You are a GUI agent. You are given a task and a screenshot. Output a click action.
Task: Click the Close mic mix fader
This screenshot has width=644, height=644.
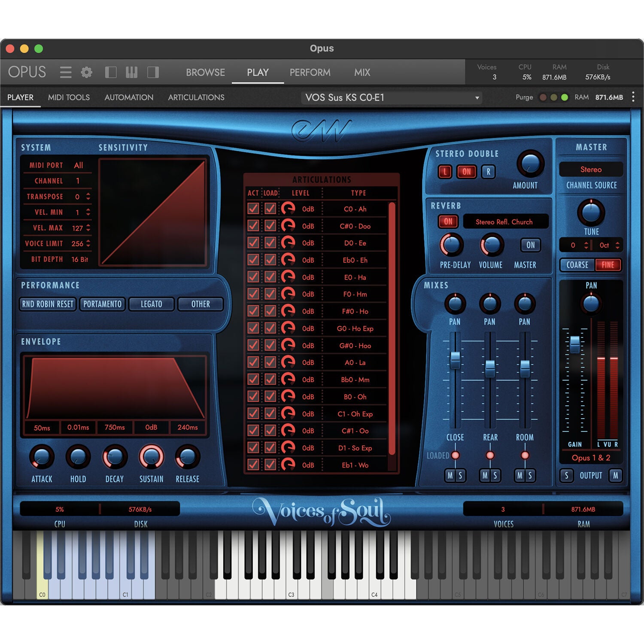(455, 359)
